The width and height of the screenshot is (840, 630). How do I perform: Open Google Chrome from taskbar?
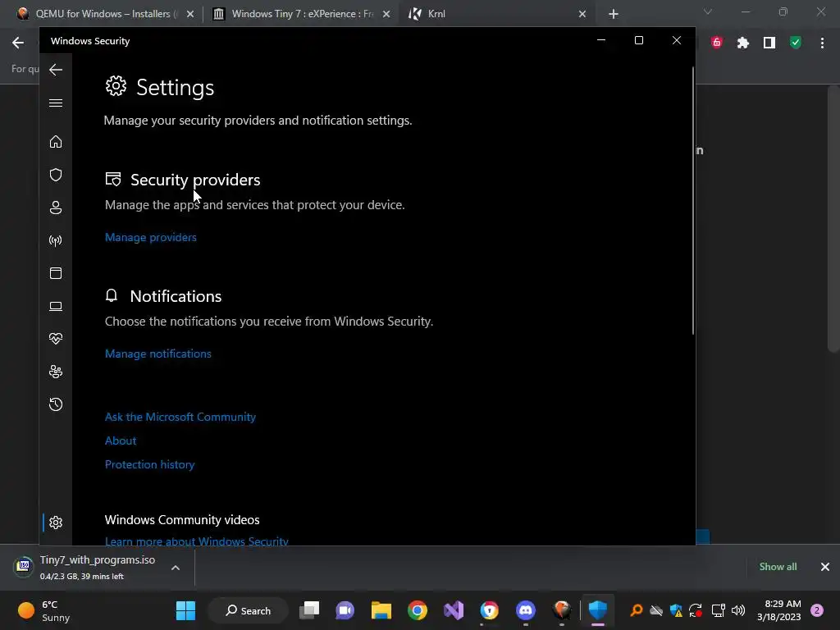pos(418,610)
